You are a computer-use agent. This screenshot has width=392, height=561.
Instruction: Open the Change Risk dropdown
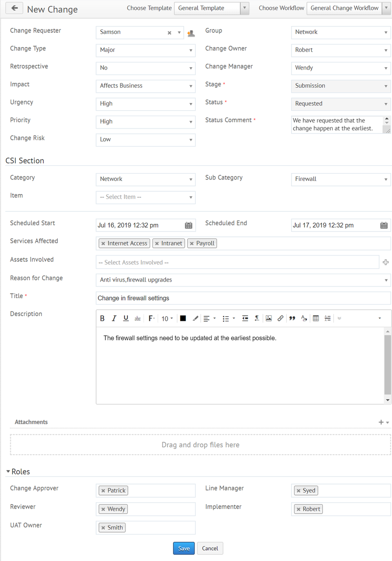coord(146,140)
